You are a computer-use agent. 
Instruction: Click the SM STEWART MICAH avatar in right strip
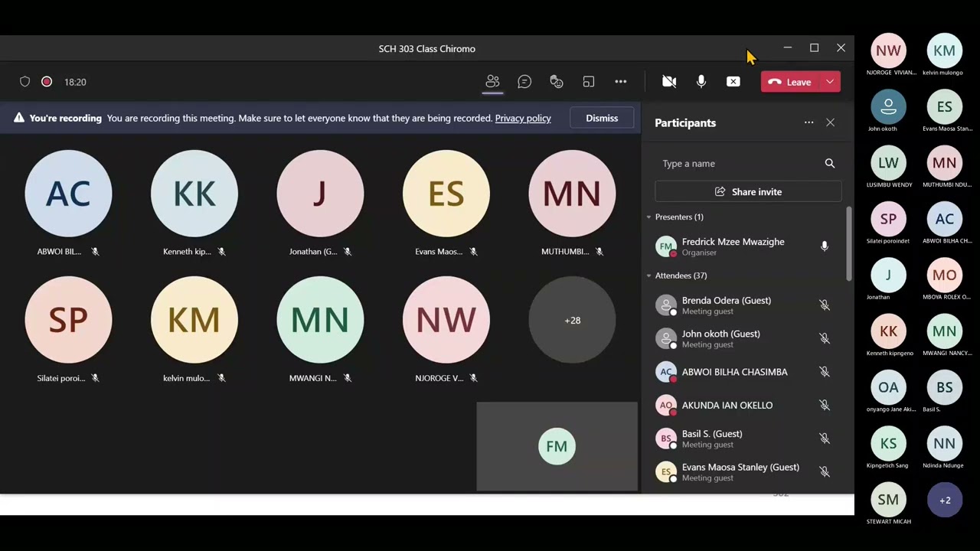[x=888, y=500]
